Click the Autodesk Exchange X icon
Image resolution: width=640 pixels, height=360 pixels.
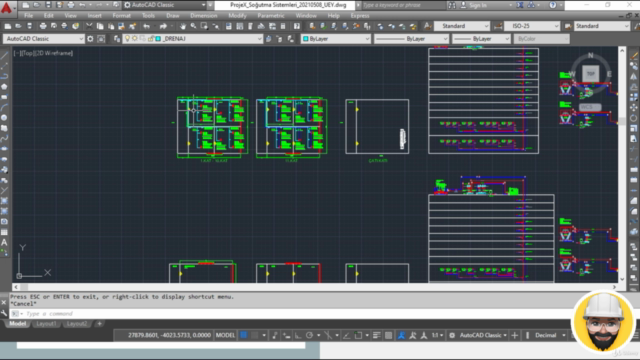pyautogui.click(x=520, y=5)
